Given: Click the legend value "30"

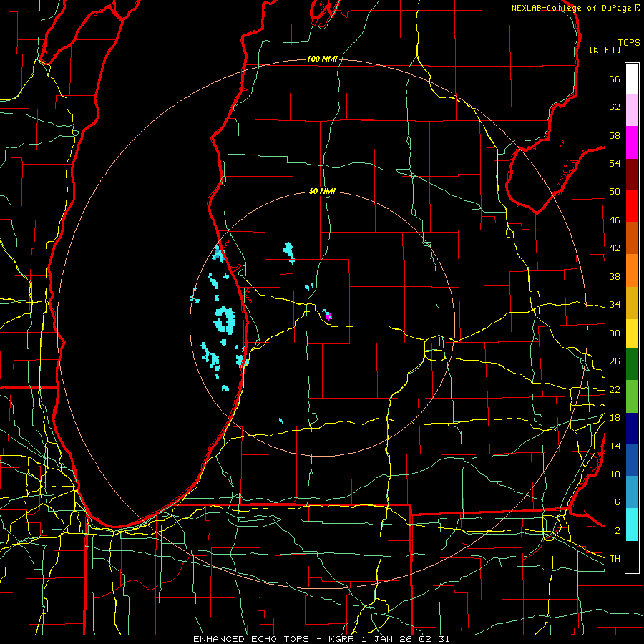Looking at the screenshot, I should pyautogui.click(x=615, y=333).
